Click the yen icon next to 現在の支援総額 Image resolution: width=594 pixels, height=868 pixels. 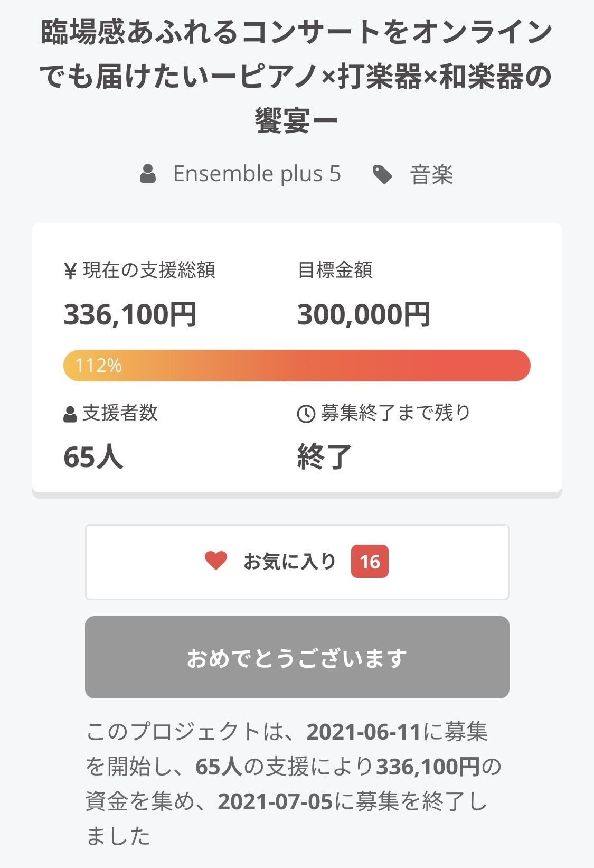[70, 271]
